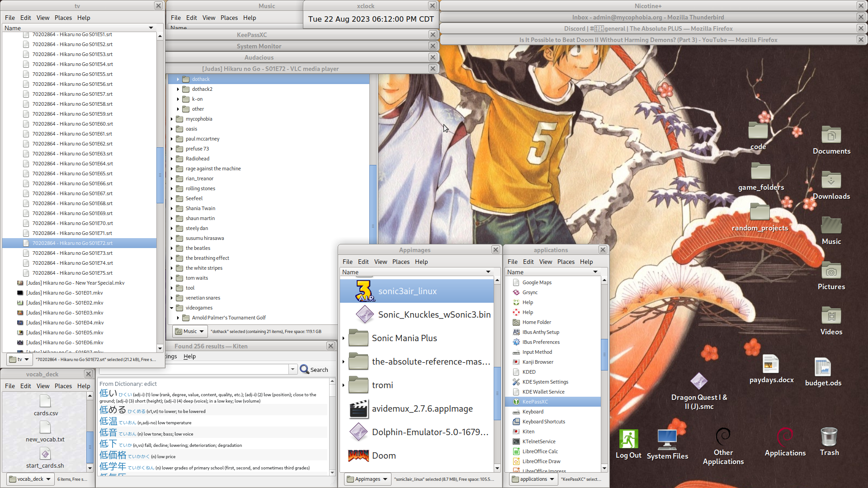Expand the Sonic Mania Plus folder

click(344, 338)
